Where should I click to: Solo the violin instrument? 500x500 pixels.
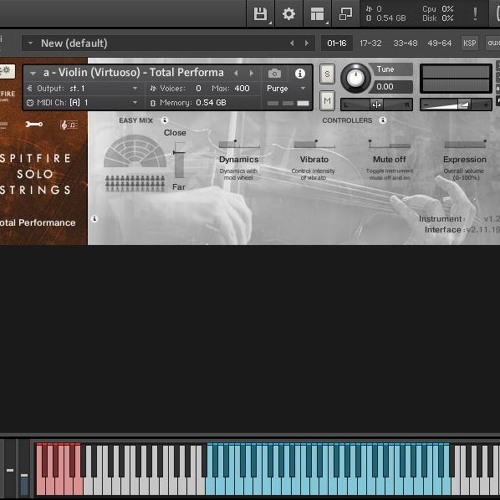tap(327, 74)
